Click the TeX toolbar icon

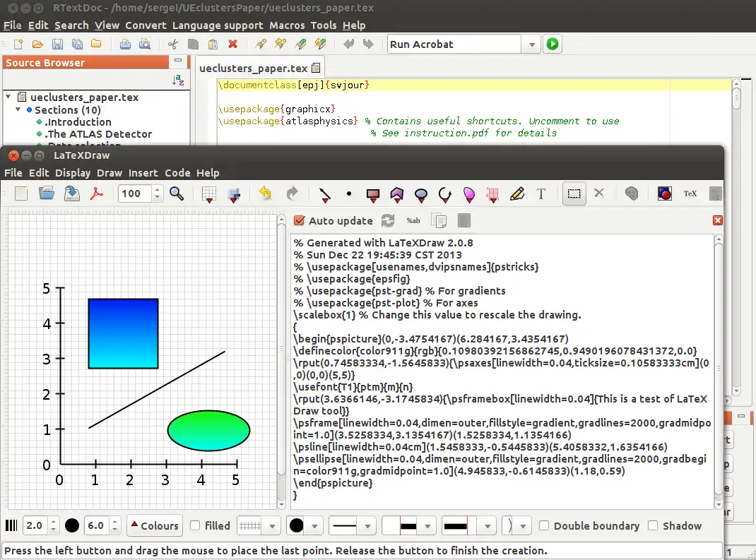tap(690, 193)
